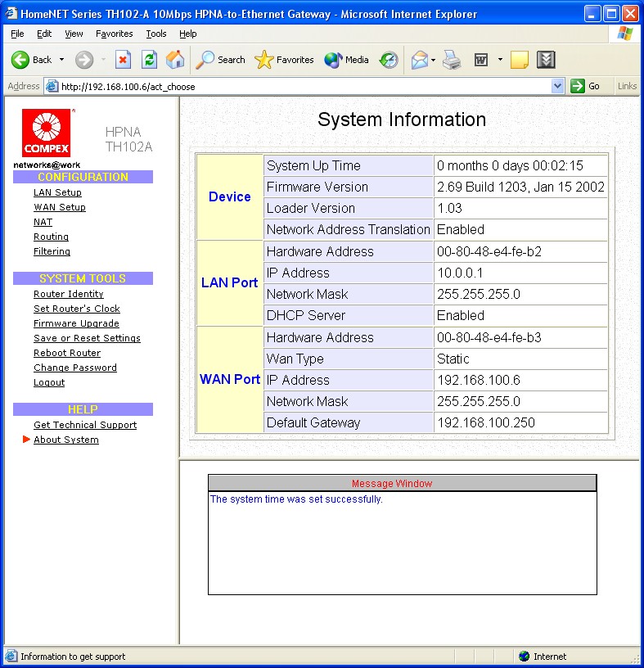
Task: Go to the Home page icon
Action: (x=175, y=60)
